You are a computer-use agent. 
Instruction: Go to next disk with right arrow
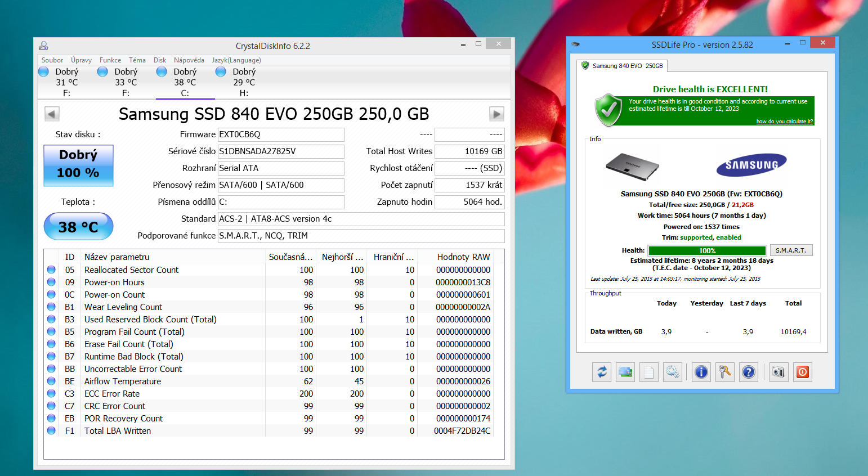pyautogui.click(x=496, y=114)
